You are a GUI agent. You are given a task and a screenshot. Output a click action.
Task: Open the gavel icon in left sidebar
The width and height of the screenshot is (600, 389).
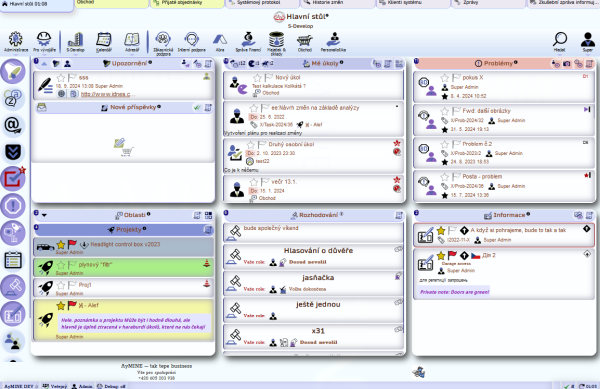pos(13,287)
